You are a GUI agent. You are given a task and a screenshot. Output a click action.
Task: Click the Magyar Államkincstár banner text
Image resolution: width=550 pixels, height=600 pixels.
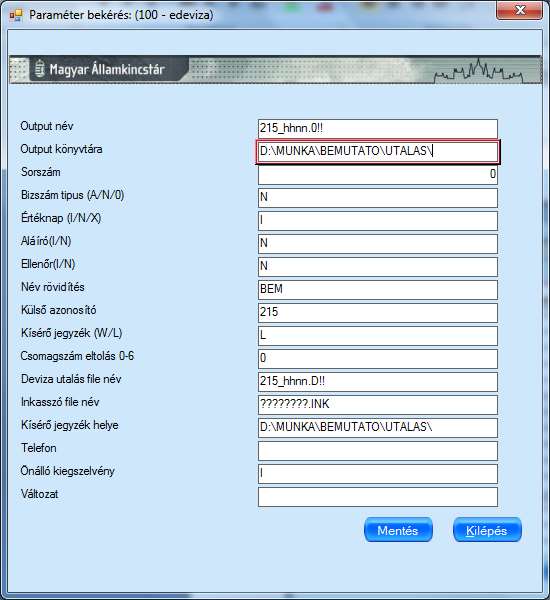click(x=107, y=70)
